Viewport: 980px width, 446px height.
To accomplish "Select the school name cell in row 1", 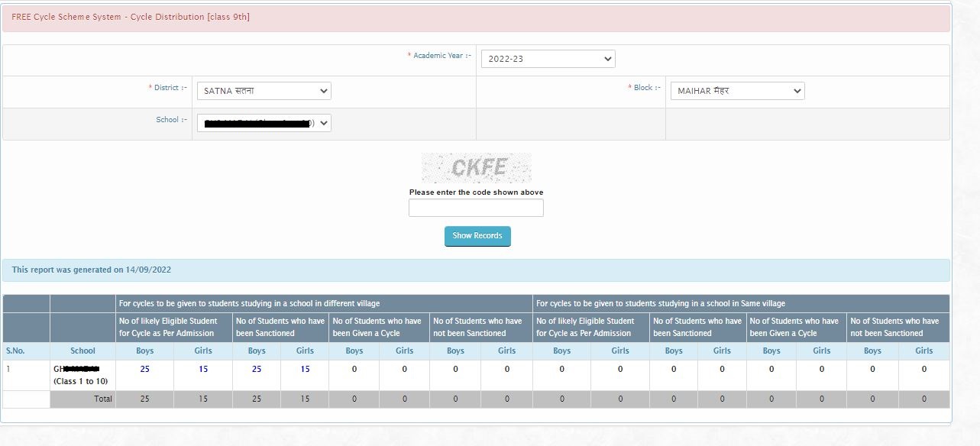I will (x=82, y=375).
